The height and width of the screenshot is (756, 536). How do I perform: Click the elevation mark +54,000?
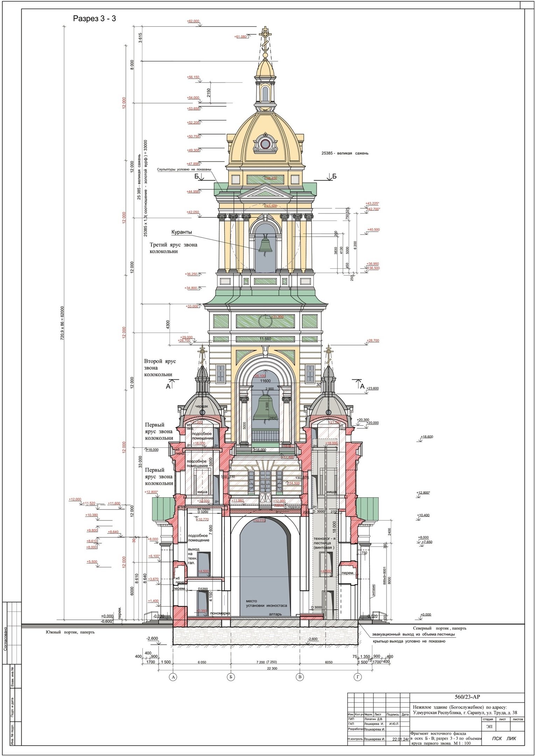pyautogui.click(x=193, y=98)
